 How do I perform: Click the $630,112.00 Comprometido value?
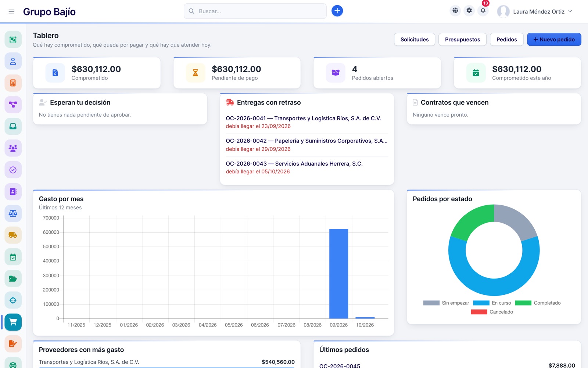96,69
